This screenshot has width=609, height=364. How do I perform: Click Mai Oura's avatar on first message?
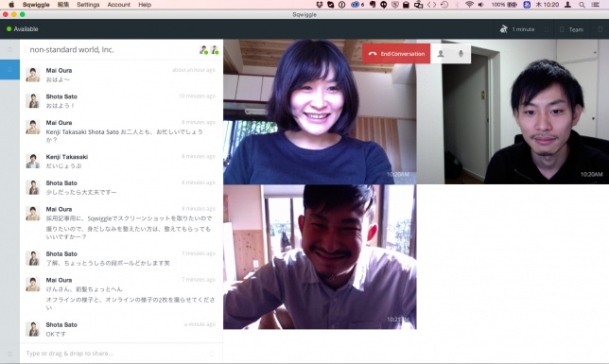tap(32, 75)
